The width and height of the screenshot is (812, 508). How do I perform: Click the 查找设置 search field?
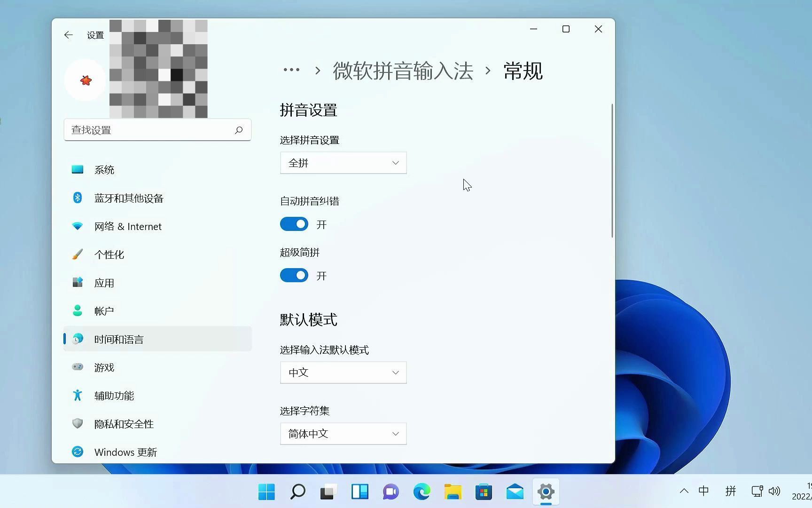(157, 130)
